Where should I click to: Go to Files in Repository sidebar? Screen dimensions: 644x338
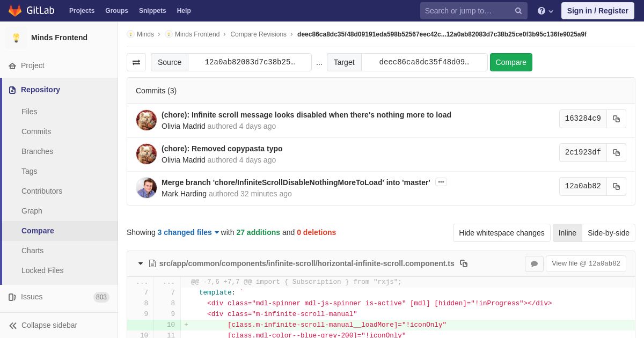click(30, 112)
